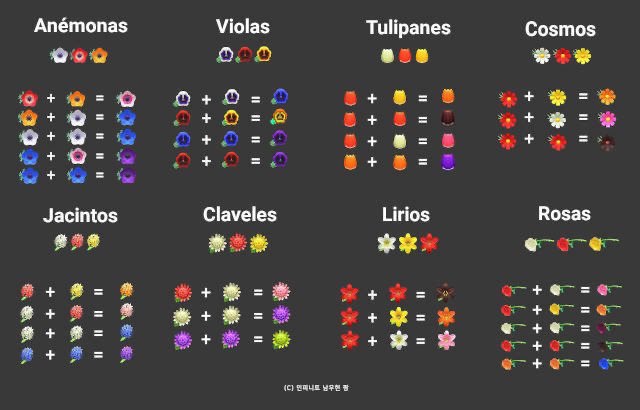Select the white carnation under Claveles heading
Screen dimensions: 640x410
pyautogui.click(x=217, y=242)
